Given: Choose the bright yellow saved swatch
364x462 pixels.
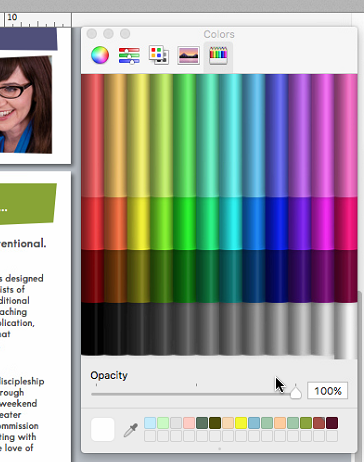Looking at the screenshot, I should (x=241, y=423).
